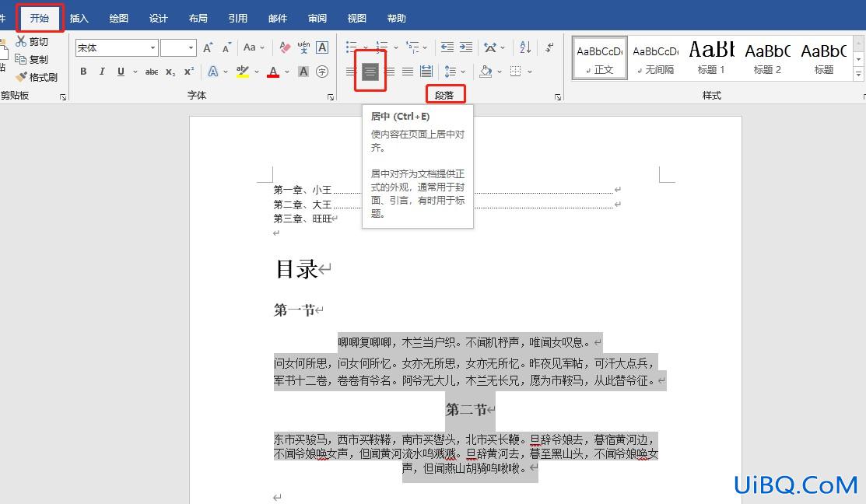866x504 pixels.
Task: Open font dialog launcher
Action: [330, 97]
